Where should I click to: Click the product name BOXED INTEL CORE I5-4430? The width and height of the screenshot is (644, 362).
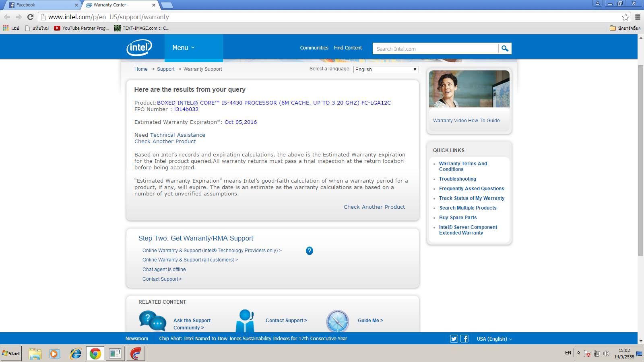(x=274, y=103)
